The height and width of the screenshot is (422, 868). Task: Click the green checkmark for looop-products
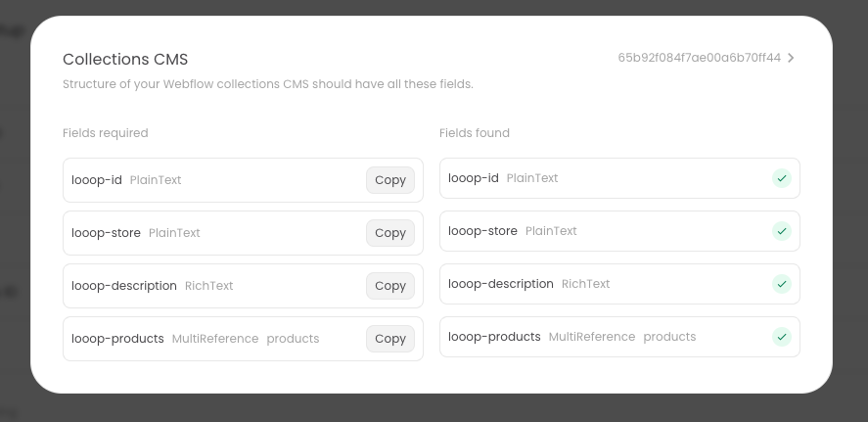coord(781,337)
